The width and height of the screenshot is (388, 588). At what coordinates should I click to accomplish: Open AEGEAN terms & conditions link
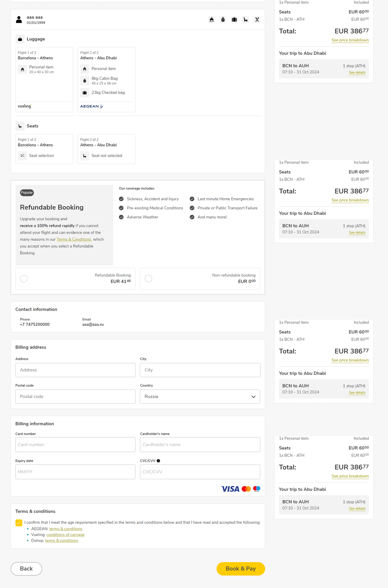pos(66,529)
